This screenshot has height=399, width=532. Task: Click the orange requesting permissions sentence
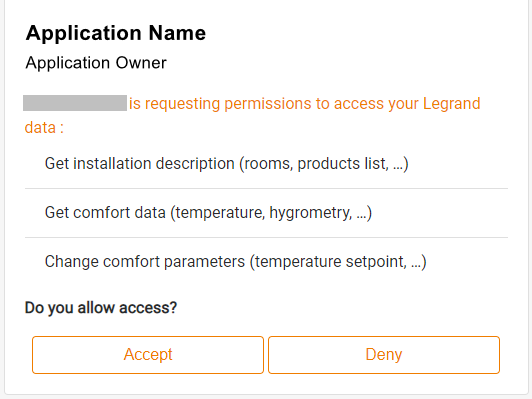click(x=305, y=104)
